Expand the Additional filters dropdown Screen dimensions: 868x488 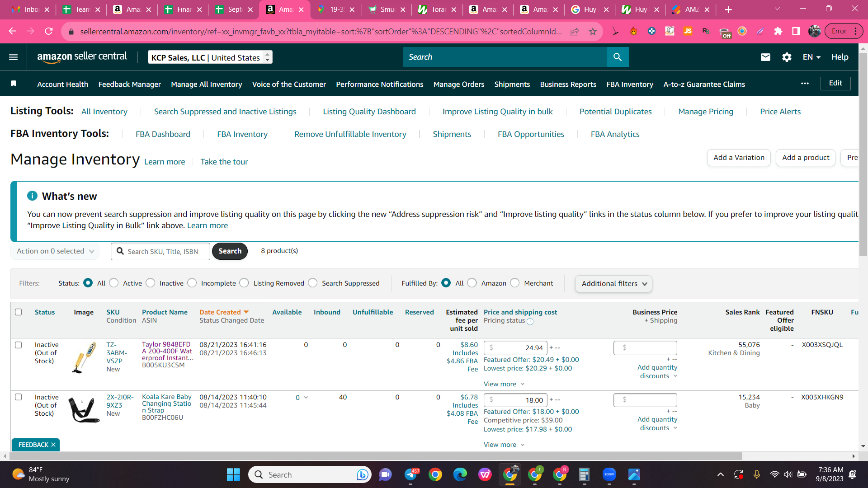[613, 284]
